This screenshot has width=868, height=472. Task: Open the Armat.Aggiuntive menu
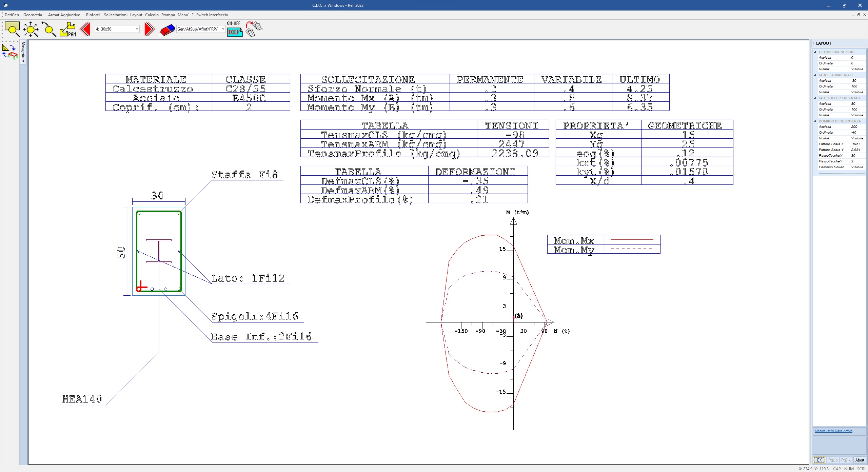click(x=64, y=15)
